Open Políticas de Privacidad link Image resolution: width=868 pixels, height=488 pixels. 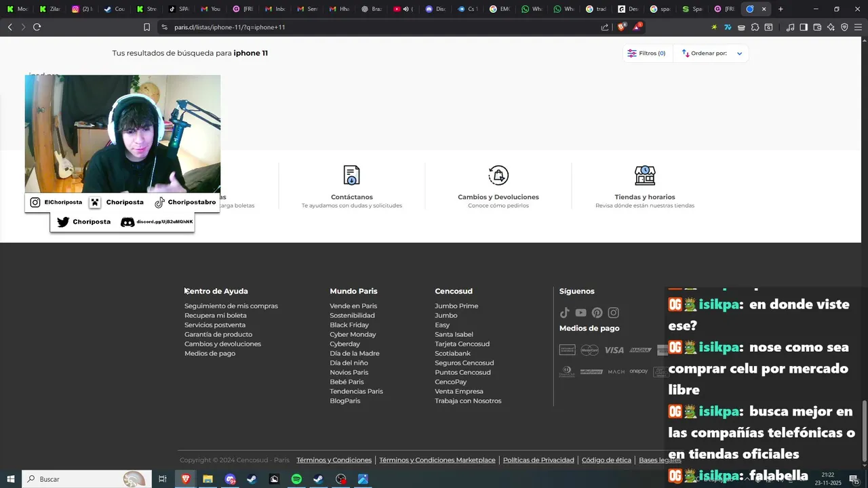point(538,460)
